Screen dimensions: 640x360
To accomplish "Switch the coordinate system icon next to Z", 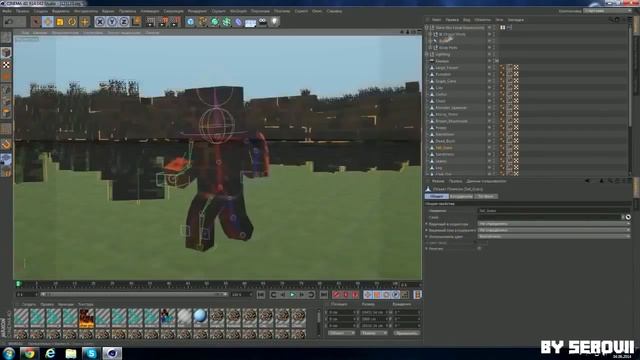I will tap(136, 21).
